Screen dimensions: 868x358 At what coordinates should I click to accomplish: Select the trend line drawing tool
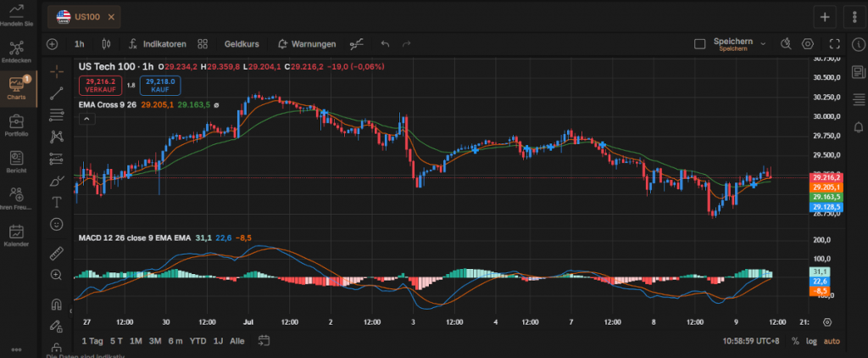57,93
